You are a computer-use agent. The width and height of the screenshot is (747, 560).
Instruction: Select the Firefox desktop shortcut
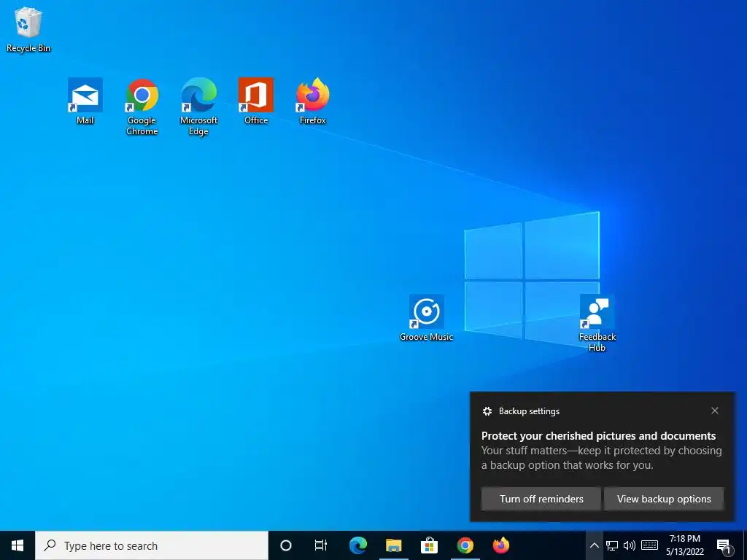(x=312, y=101)
